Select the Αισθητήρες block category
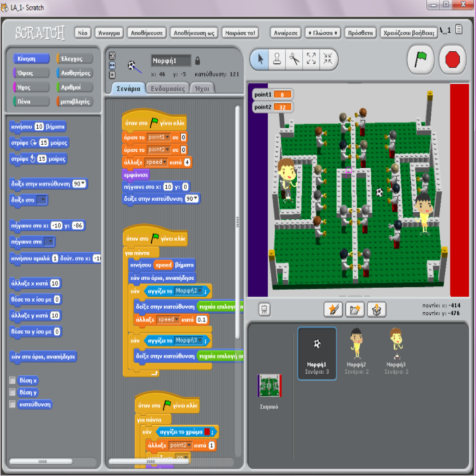This screenshot has height=476, width=476. click(74, 73)
